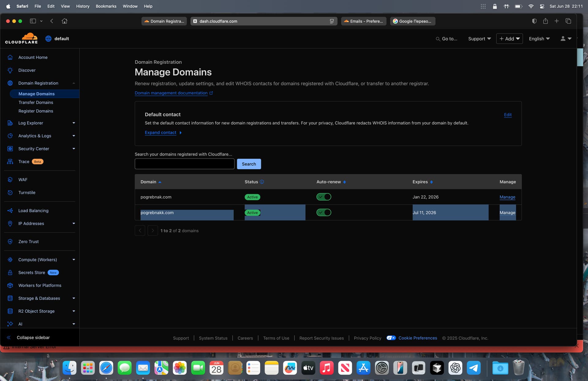The width and height of the screenshot is (588, 381).
Task: Click Manage for pogrebnakk.com
Action: pos(507,213)
